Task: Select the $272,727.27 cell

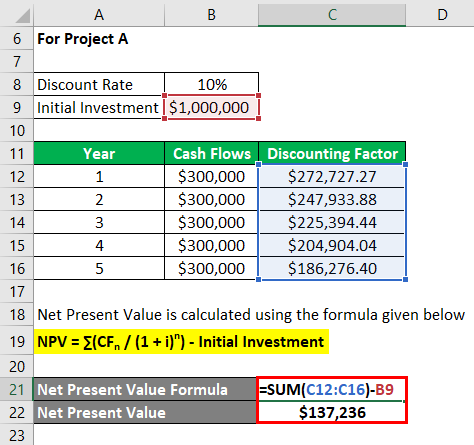Action: (x=332, y=176)
